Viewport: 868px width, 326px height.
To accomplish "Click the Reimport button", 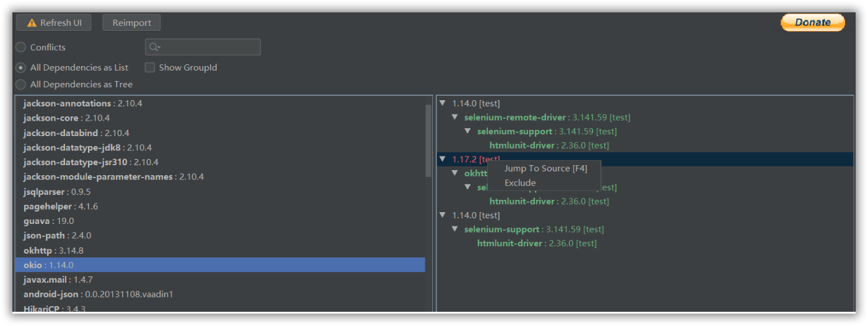I will [131, 23].
